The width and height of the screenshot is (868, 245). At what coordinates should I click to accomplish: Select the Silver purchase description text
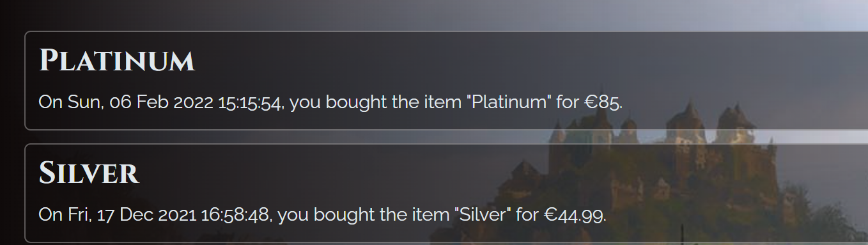tap(323, 214)
